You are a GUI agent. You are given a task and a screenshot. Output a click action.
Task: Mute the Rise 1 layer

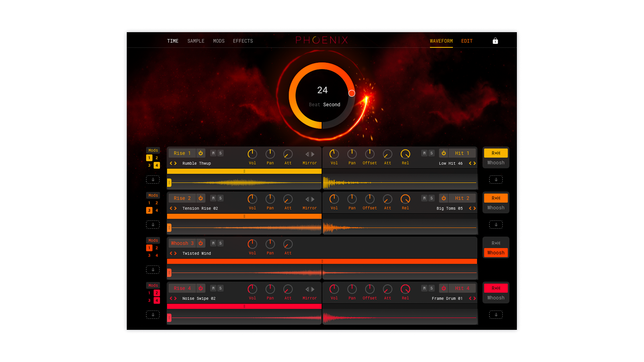tap(213, 153)
